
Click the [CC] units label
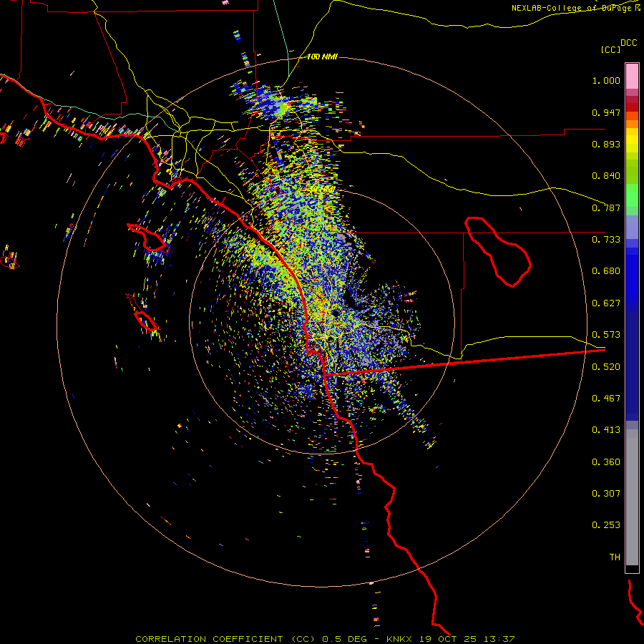pos(610,49)
